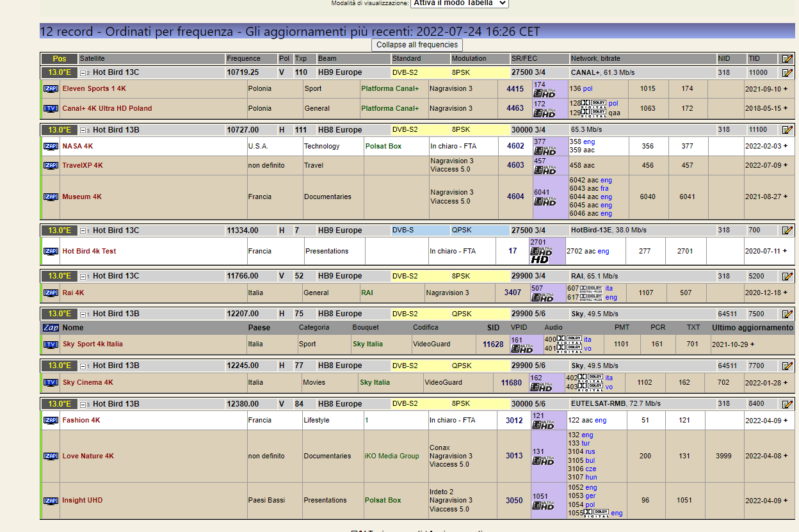Click the ZAP icon beside Insight UHD
This screenshot has height=532, width=799.
tap(51, 501)
